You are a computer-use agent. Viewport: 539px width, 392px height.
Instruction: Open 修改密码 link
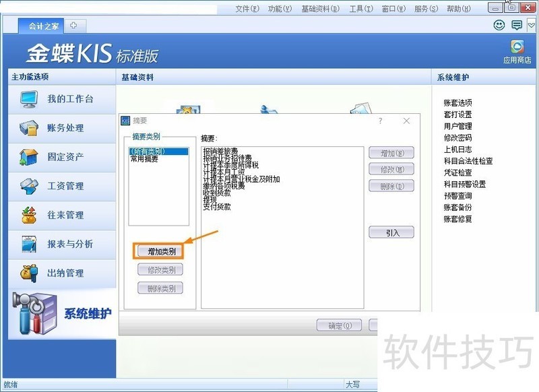(x=457, y=138)
